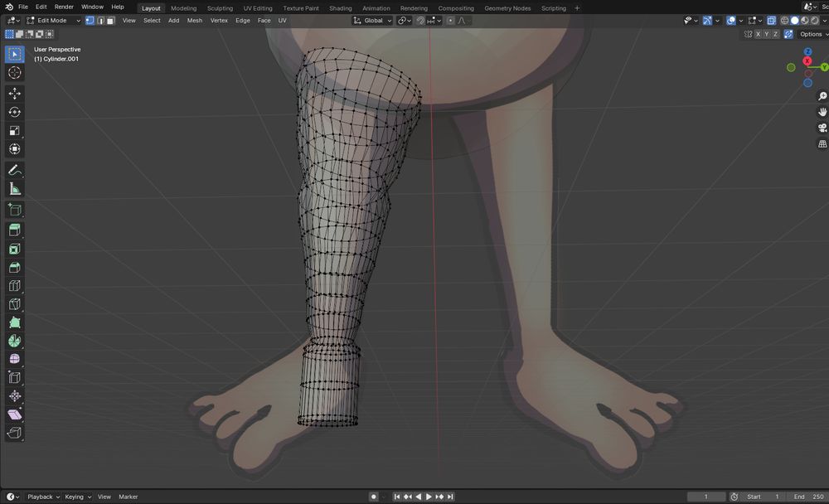Switch to the Sculpting workspace tab
829x504 pixels.
pos(220,8)
